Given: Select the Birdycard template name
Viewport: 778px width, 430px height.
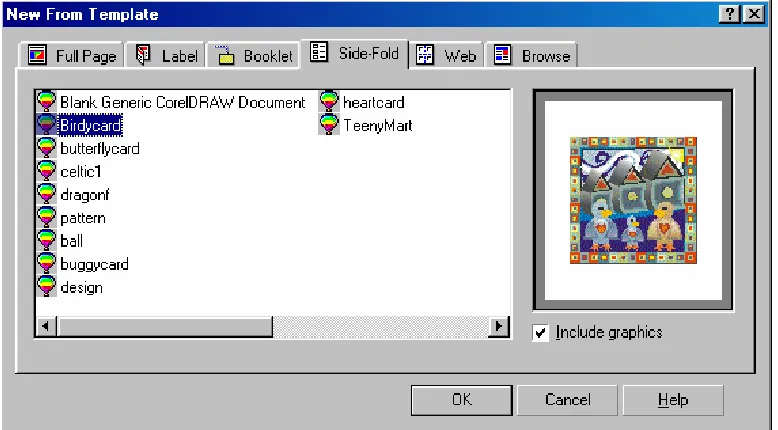Looking at the screenshot, I should (x=90, y=125).
